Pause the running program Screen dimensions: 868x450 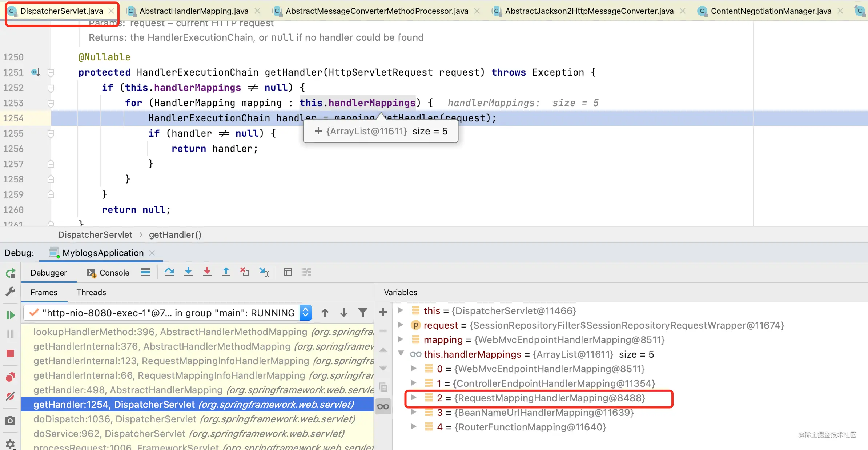point(11,334)
